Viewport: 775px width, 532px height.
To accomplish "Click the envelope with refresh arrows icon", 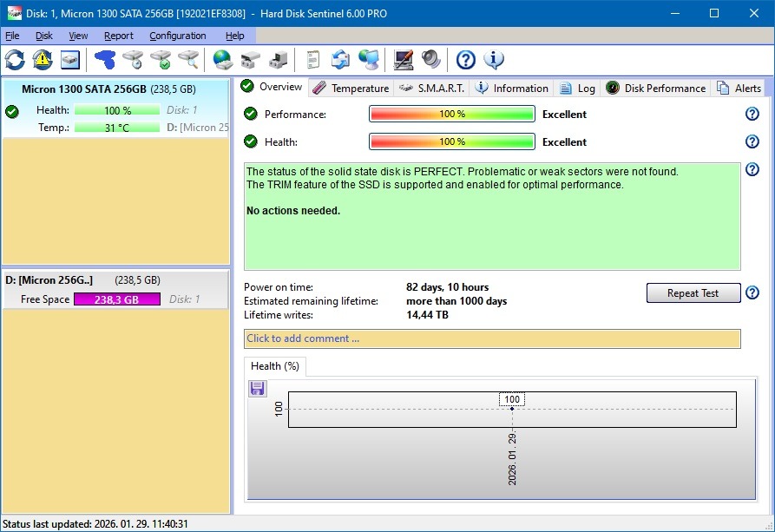I will (x=340, y=60).
